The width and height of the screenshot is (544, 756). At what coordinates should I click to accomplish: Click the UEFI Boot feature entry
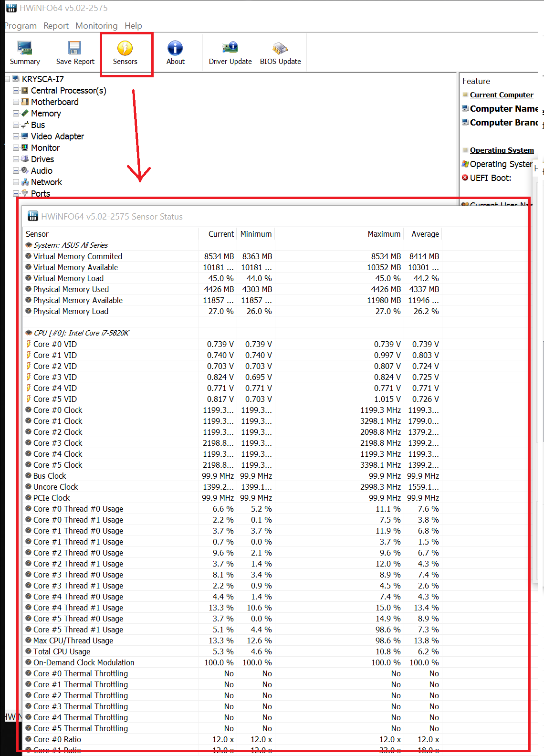point(490,178)
